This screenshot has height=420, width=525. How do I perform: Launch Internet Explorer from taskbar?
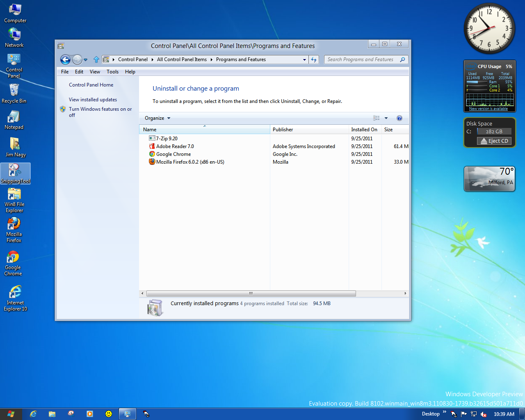click(33, 414)
